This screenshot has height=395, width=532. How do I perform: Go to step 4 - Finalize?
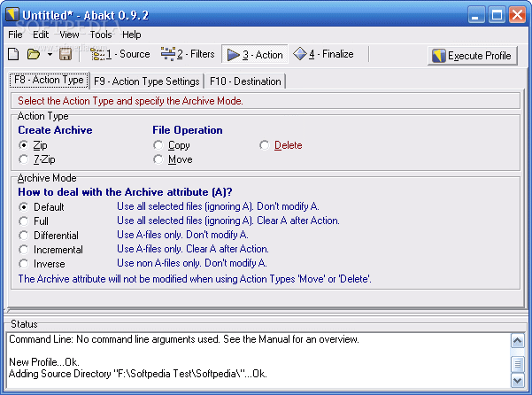(323, 54)
